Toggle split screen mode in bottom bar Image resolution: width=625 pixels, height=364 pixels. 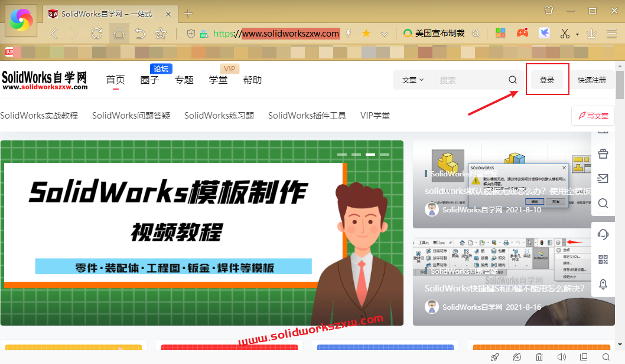(584, 357)
